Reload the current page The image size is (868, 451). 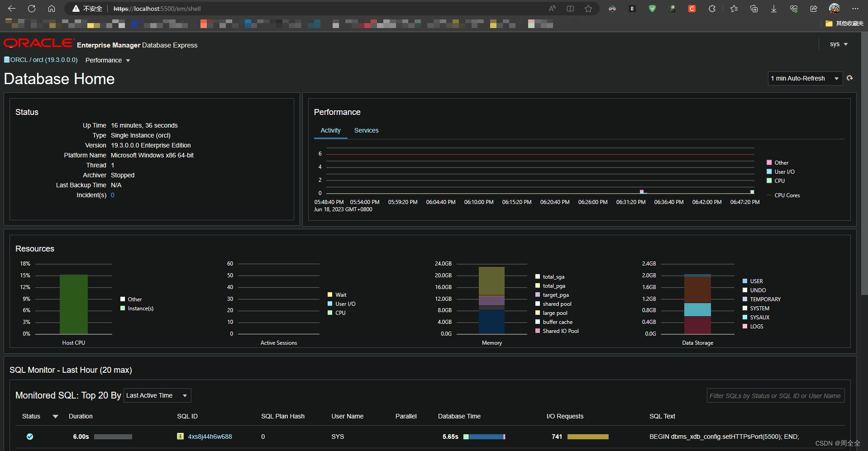tap(32, 9)
